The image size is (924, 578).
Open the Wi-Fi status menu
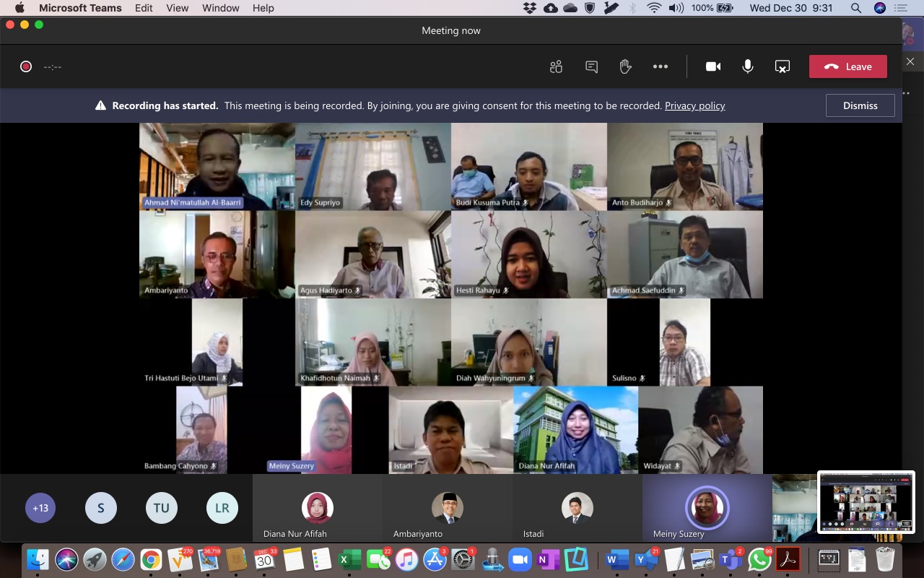pos(655,8)
